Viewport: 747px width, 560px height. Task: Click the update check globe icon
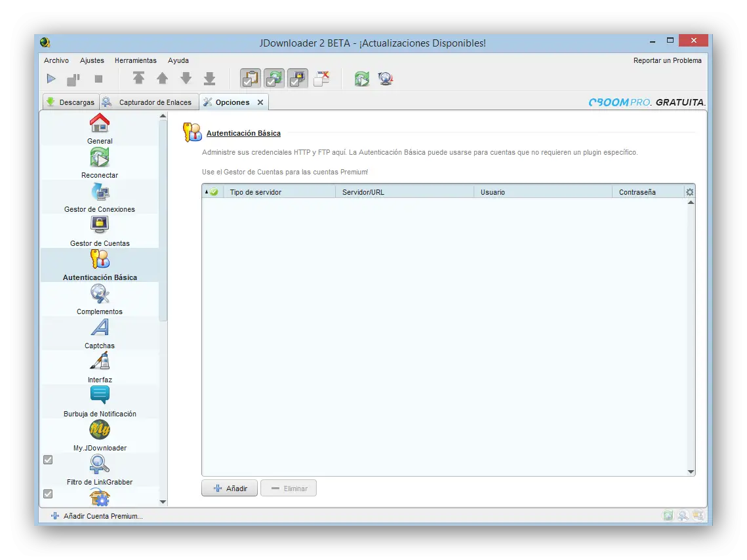coord(386,79)
